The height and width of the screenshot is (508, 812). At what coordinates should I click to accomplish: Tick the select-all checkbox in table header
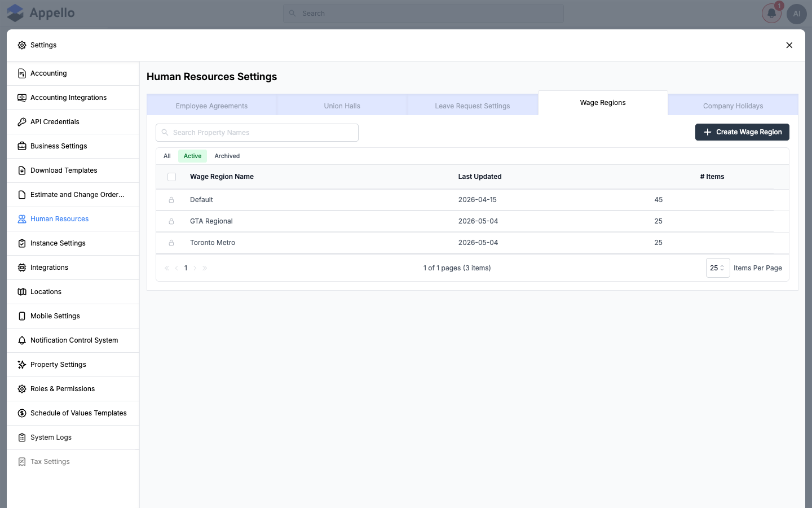(x=172, y=177)
